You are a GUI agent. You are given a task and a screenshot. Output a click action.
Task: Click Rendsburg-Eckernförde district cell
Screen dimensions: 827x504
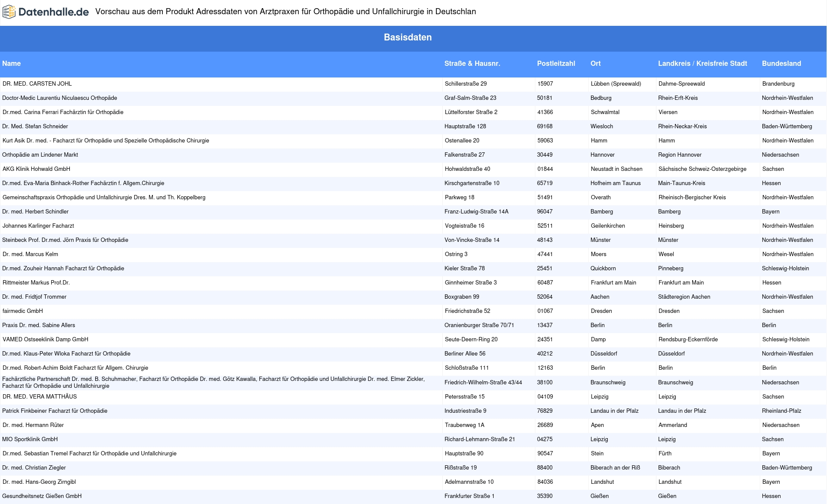tap(688, 340)
